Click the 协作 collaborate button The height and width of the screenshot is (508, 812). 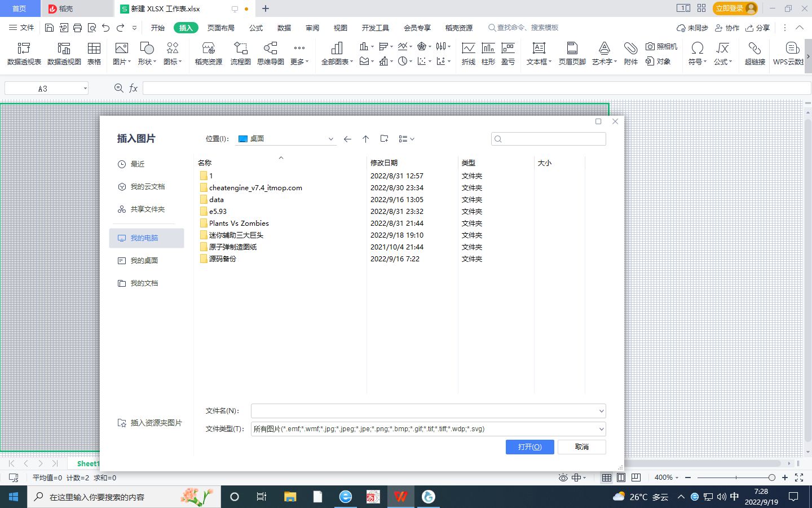[727, 28]
